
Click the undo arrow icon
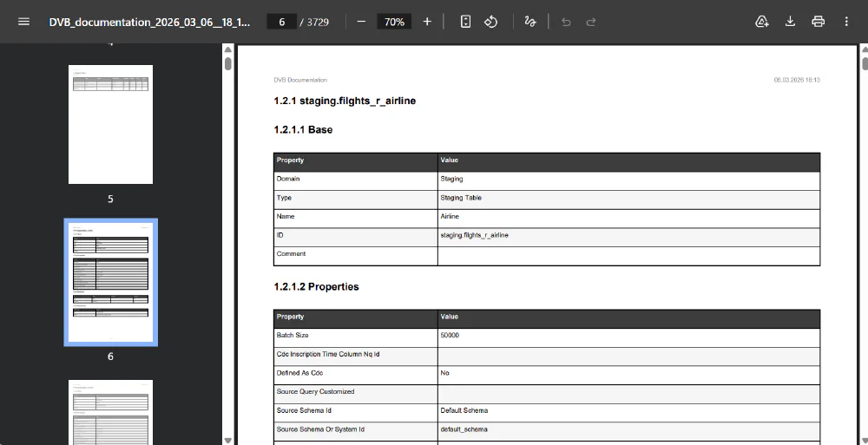coord(566,22)
